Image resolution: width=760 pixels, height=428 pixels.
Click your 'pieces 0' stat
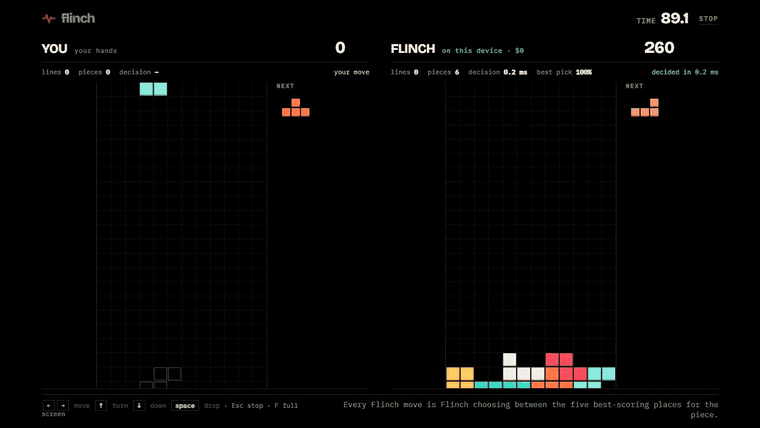(94, 72)
